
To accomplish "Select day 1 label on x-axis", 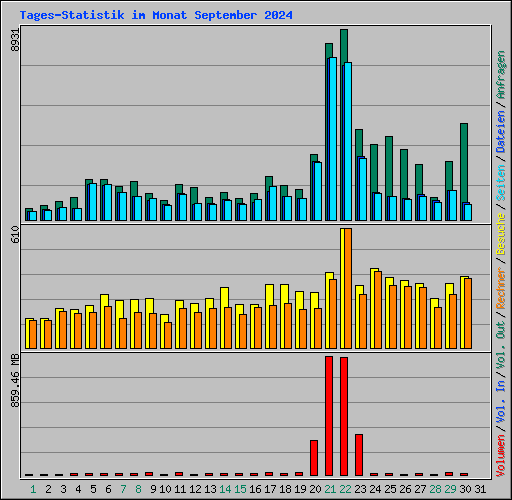I will pos(33,489).
